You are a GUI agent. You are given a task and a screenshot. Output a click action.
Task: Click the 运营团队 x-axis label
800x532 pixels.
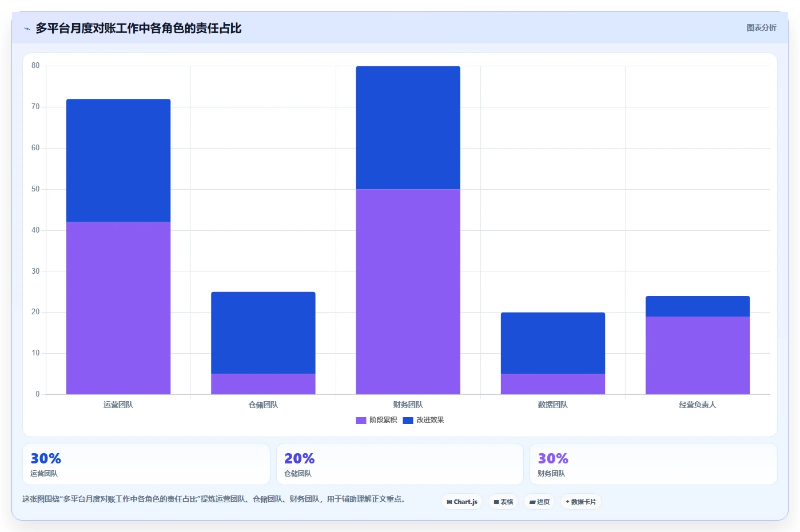118,405
